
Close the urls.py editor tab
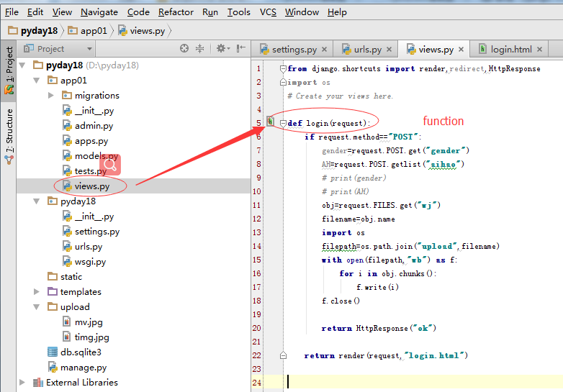389,50
